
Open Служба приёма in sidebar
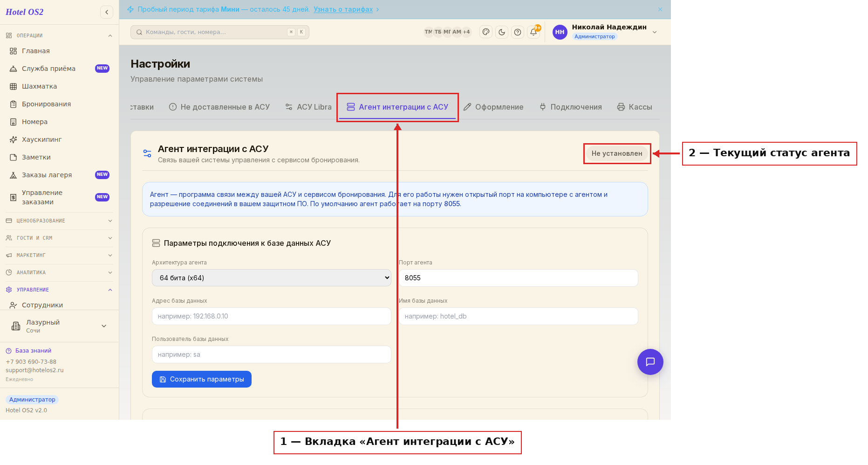59,69
